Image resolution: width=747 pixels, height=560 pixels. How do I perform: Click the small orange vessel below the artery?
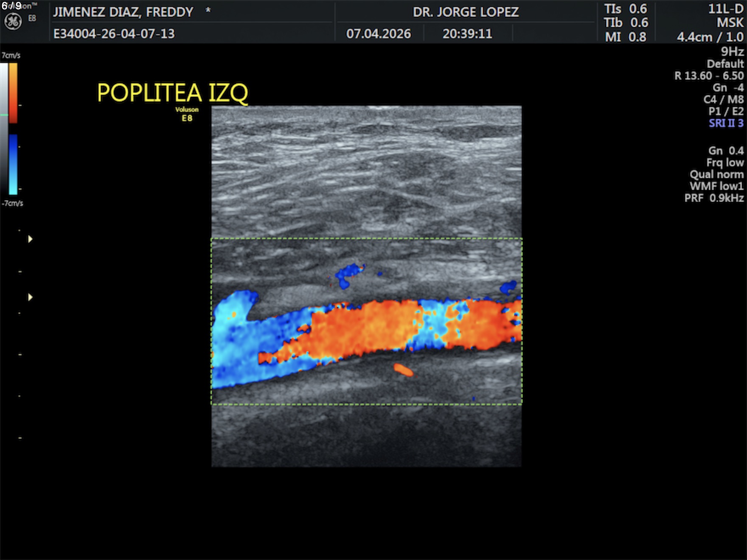[403, 370]
